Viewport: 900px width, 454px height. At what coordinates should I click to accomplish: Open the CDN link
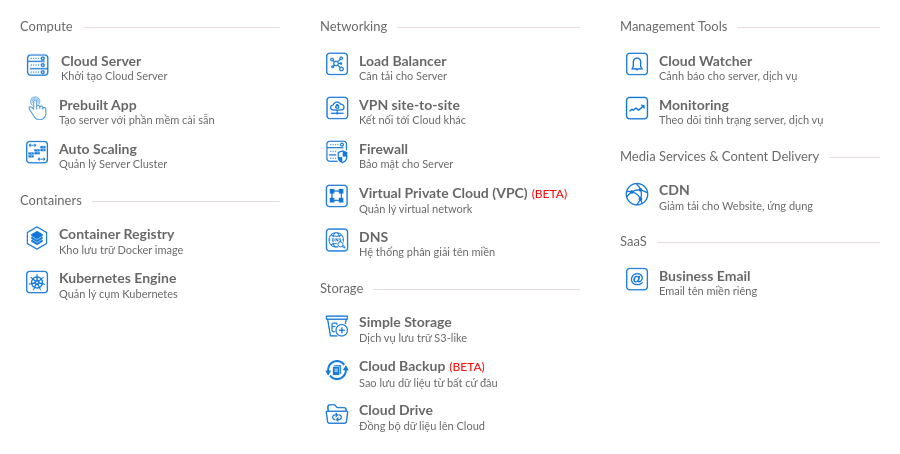tap(674, 190)
